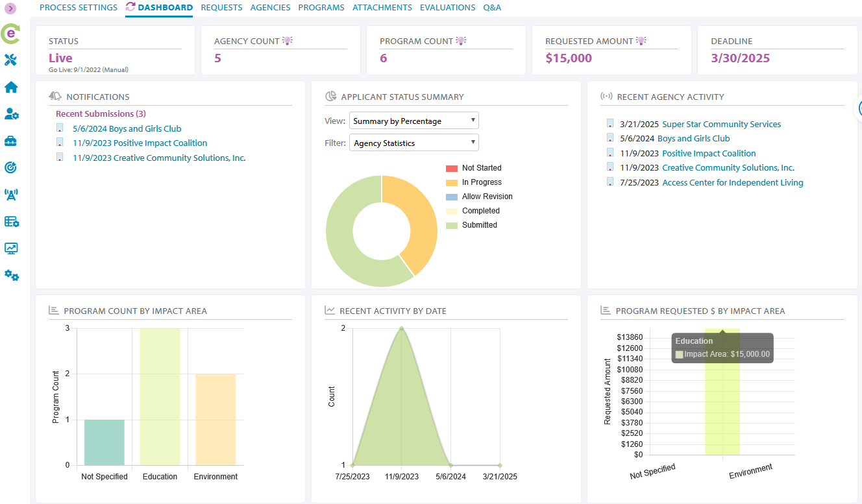Click the user management icon in sidebar
This screenshot has width=862, height=504.
pos(10,114)
